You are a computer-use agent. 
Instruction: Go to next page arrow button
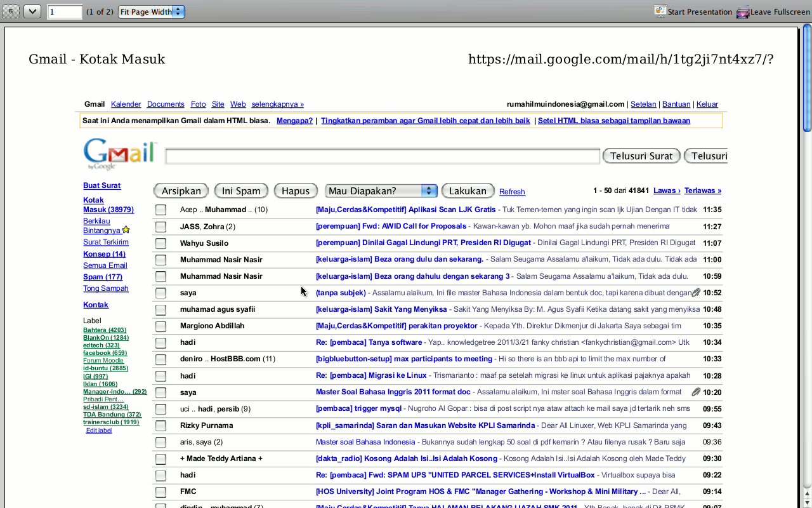[33, 11]
